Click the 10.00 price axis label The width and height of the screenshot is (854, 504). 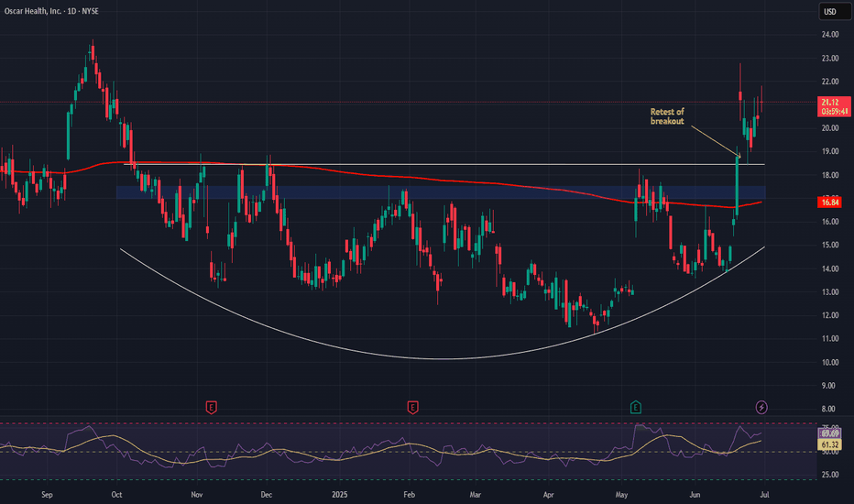coord(830,362)
